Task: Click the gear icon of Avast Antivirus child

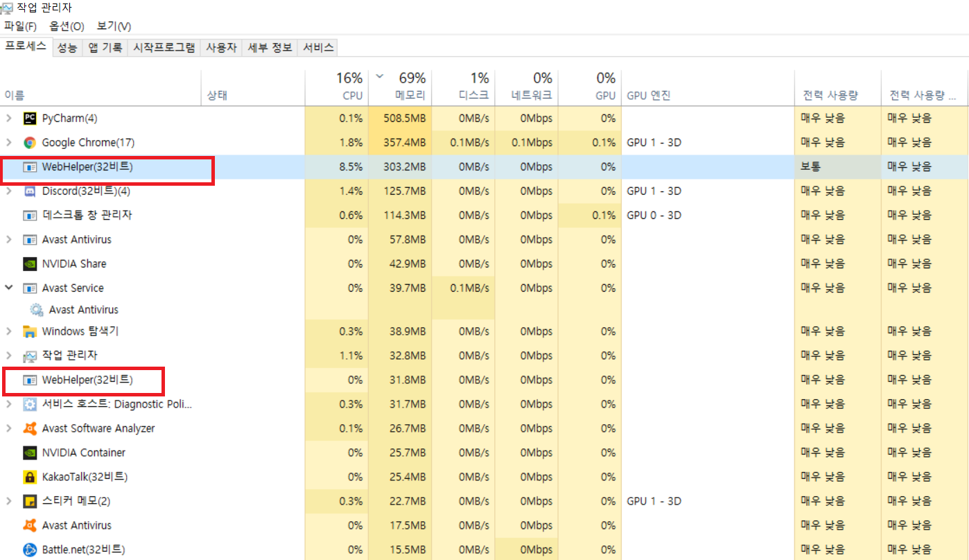Action: point(37,310)
